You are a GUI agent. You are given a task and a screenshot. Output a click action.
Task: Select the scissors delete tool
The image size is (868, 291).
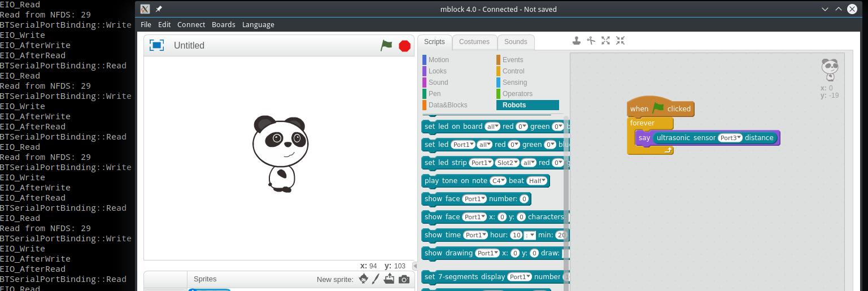point(591,40)
